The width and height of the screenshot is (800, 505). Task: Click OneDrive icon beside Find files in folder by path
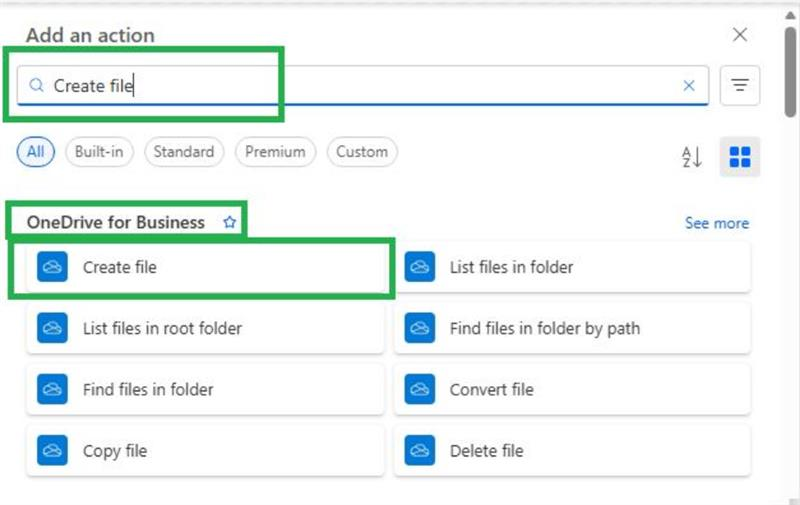[419, 328]
